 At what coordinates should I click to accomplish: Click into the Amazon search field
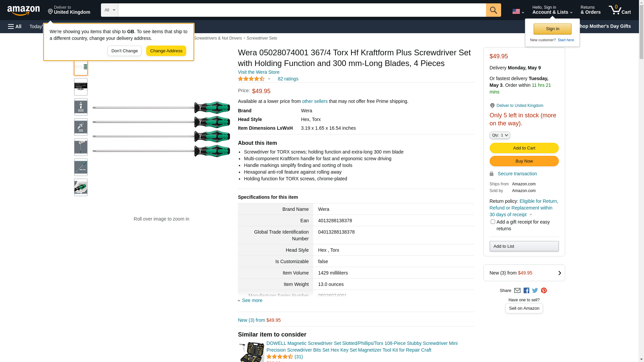pyautogui.click(x=302, y=10)
